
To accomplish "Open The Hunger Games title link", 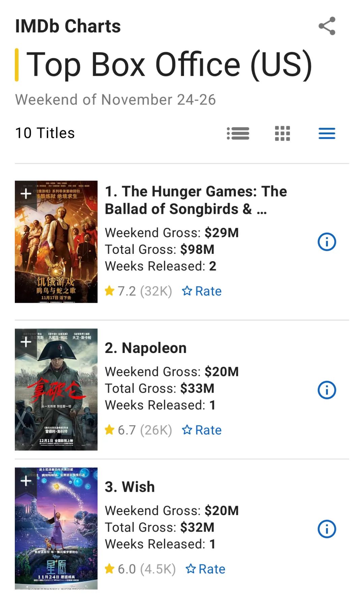I will click(196, 200).
